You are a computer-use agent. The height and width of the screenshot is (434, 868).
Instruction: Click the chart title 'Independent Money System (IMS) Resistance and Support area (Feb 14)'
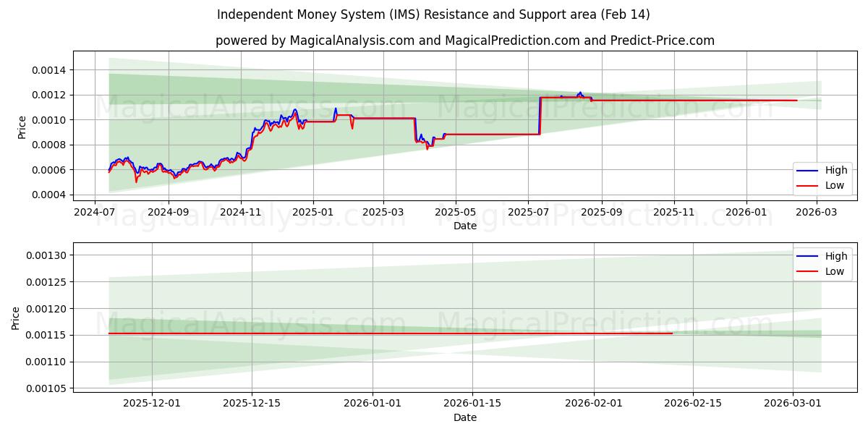pyautogui.click(x=433, y=14)
